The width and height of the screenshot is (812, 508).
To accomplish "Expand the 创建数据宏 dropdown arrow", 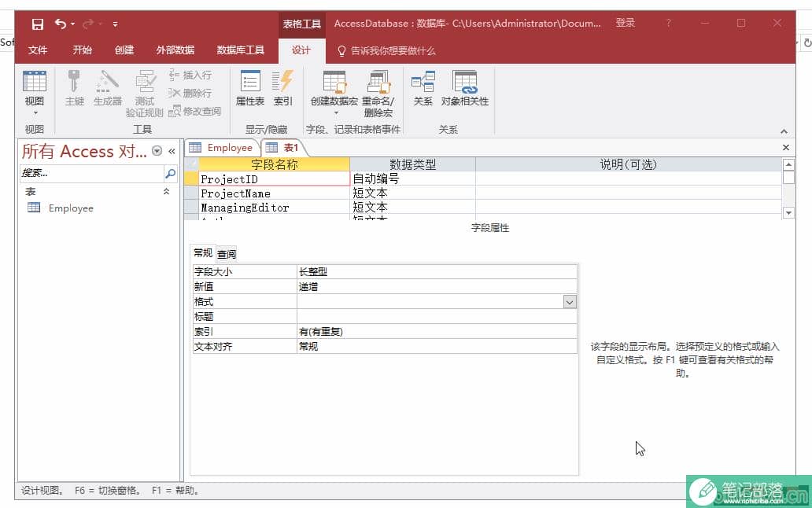I will (x=335, y=112).
